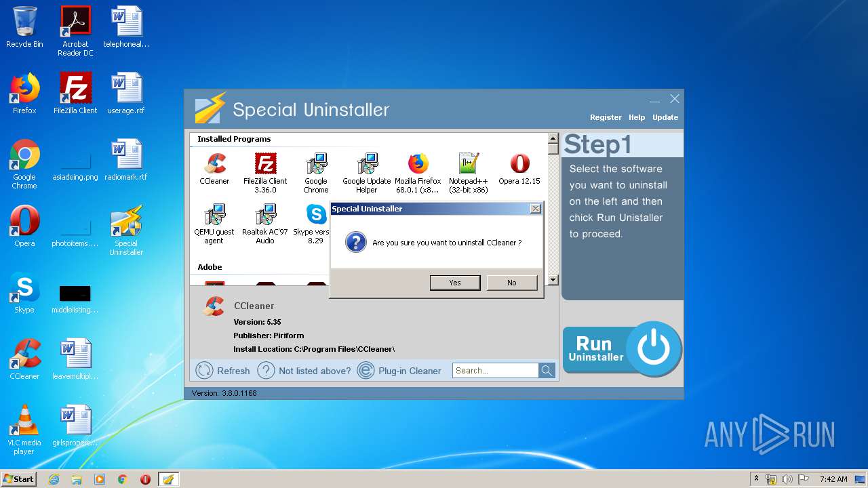Open the Help menu link
Screen dimensions: 868x488
pyautogui.click(x=637, y=117)
